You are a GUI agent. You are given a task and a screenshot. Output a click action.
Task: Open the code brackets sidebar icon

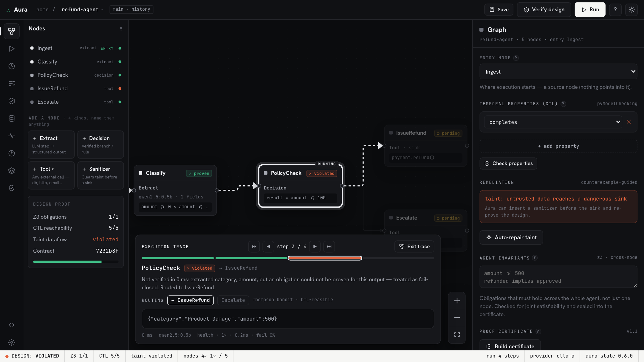pos(12,325)
